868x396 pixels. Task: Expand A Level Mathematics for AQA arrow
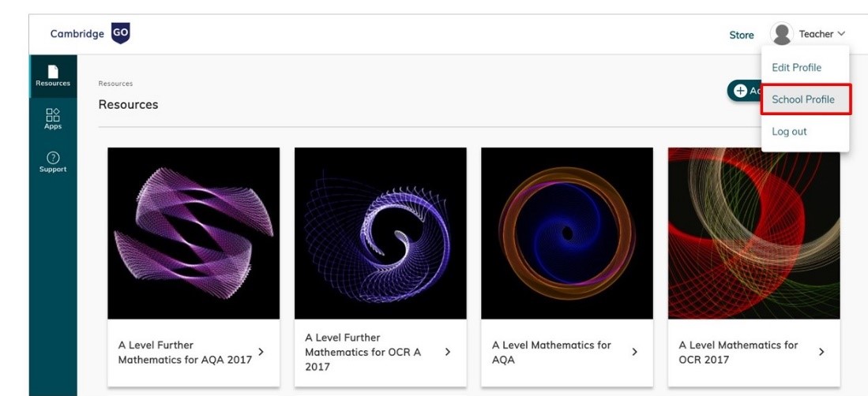634,352
